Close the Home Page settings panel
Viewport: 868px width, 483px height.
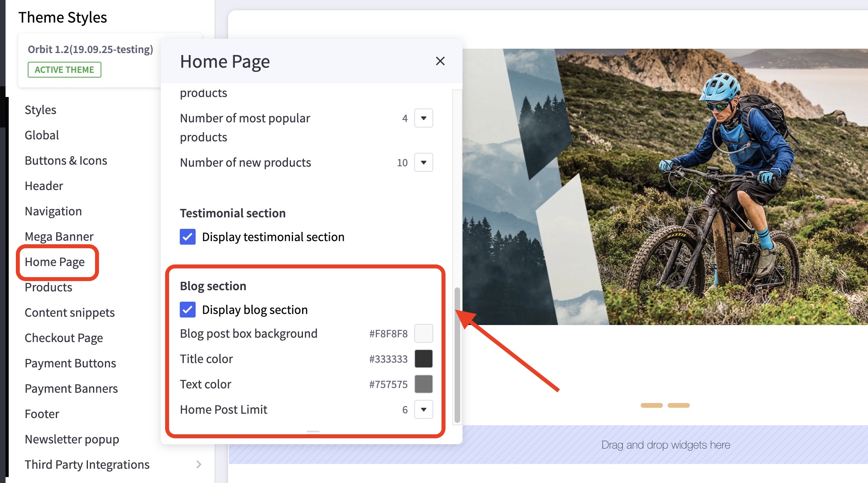click(440, 61)
